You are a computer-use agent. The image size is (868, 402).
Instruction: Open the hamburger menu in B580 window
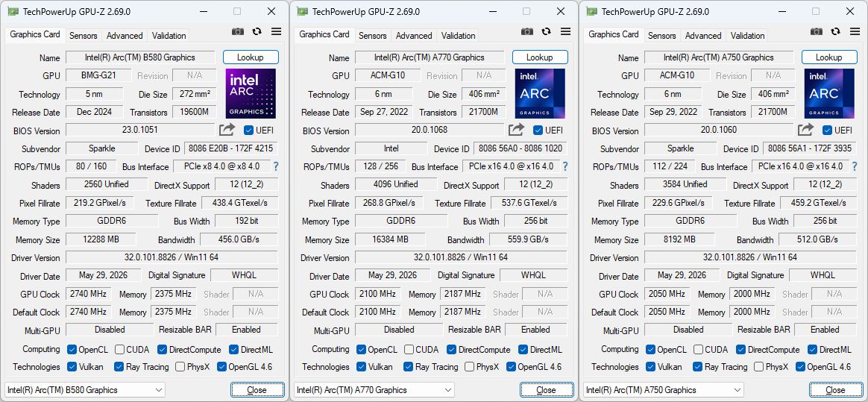pyautogui.click(x=276, y=31)
